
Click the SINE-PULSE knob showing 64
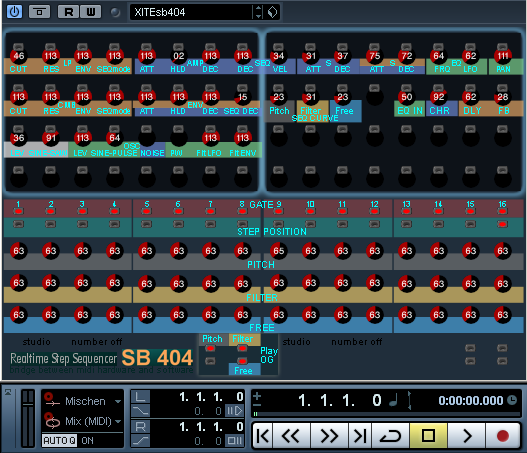[114, 138]
